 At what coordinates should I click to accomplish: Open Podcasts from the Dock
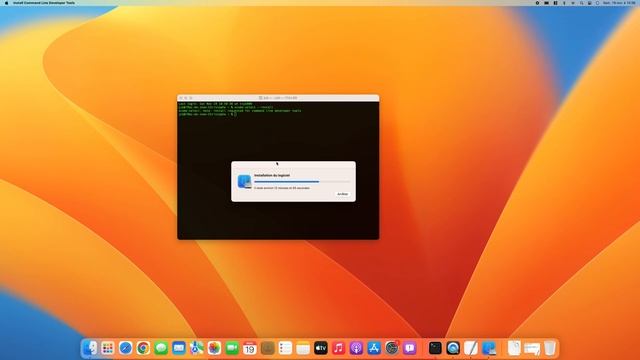tap(356, 348)
